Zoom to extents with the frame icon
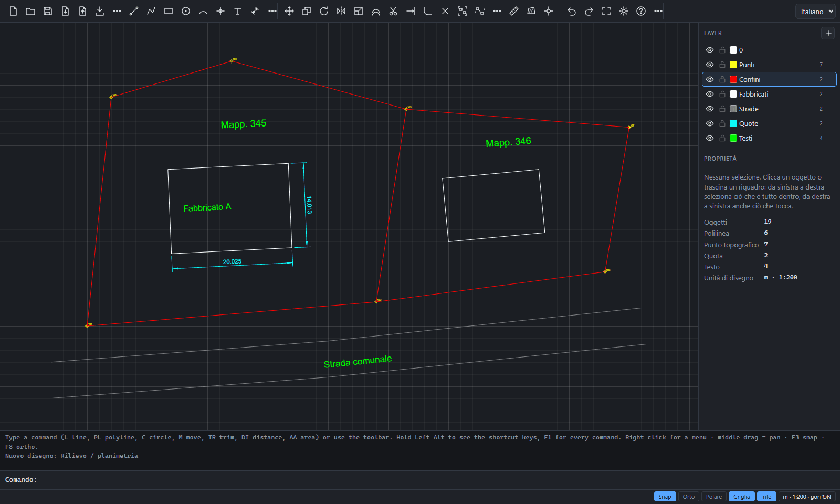 click(x=606, y=11)
